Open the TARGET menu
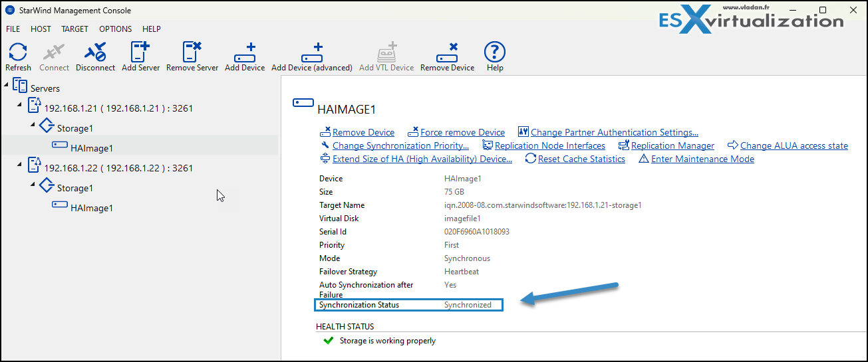 click(x=74, y=29)
